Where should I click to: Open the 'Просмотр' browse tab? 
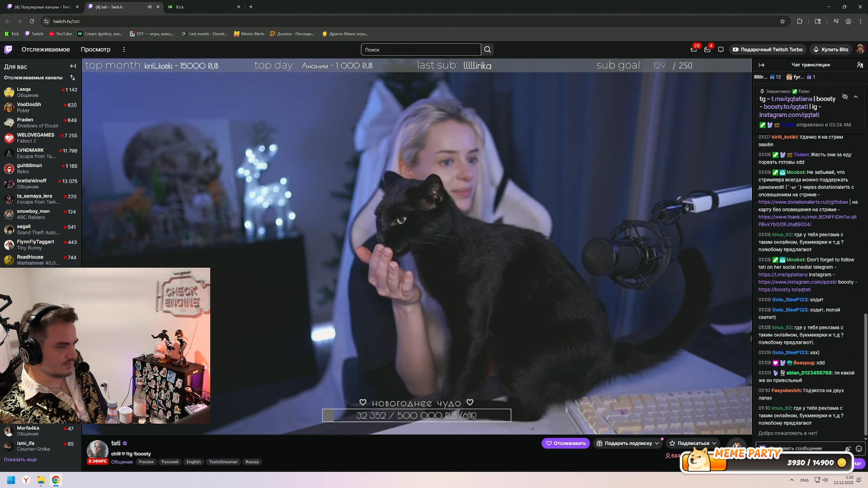(x=95, y=50)
